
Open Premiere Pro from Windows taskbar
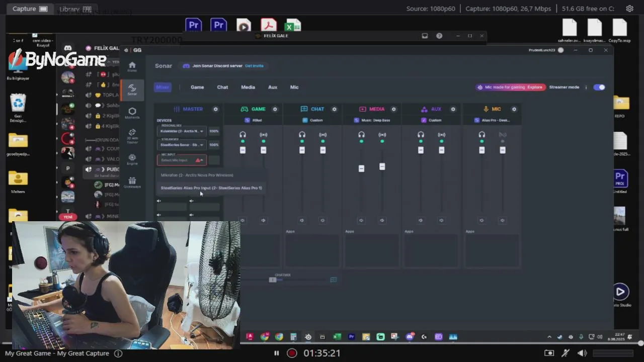pos(352,337)
